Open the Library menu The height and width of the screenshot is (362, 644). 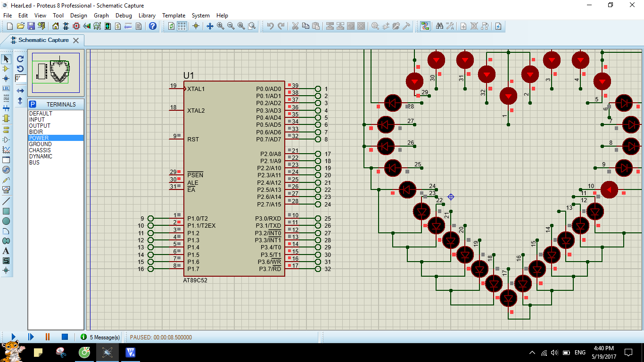click(x=147, y=15)
